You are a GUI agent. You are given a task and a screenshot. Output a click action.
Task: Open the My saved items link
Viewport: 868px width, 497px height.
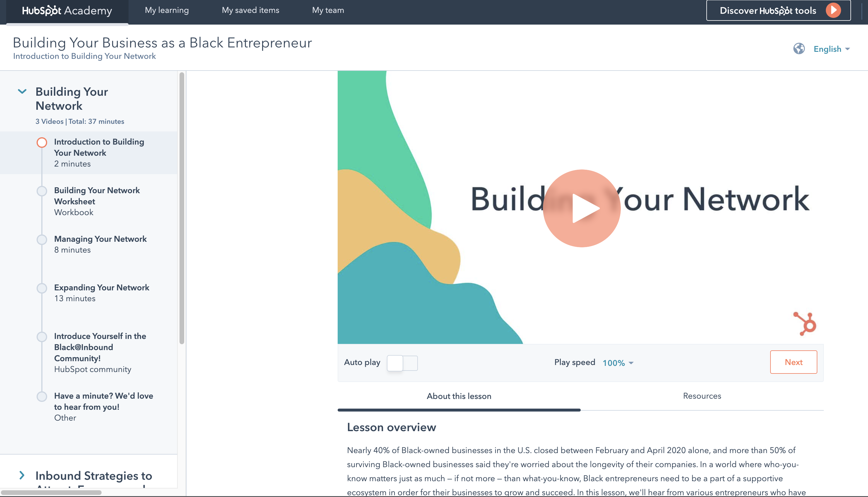tap(250, 10)
